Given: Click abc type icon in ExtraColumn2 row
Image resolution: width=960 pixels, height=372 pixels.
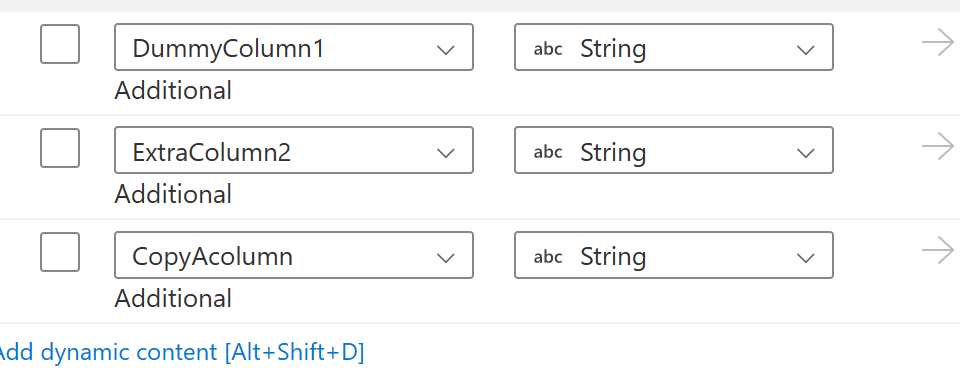Looking at the screenshot, I should coord(548,152).
